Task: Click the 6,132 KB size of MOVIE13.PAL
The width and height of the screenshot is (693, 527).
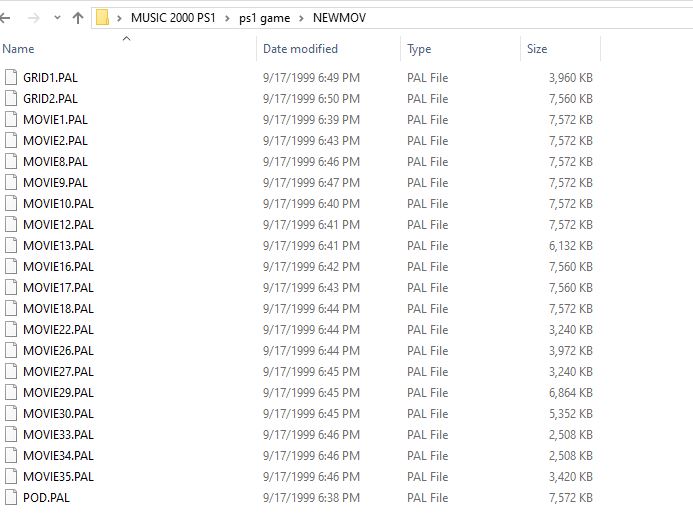Action: [x=571, y=246]
